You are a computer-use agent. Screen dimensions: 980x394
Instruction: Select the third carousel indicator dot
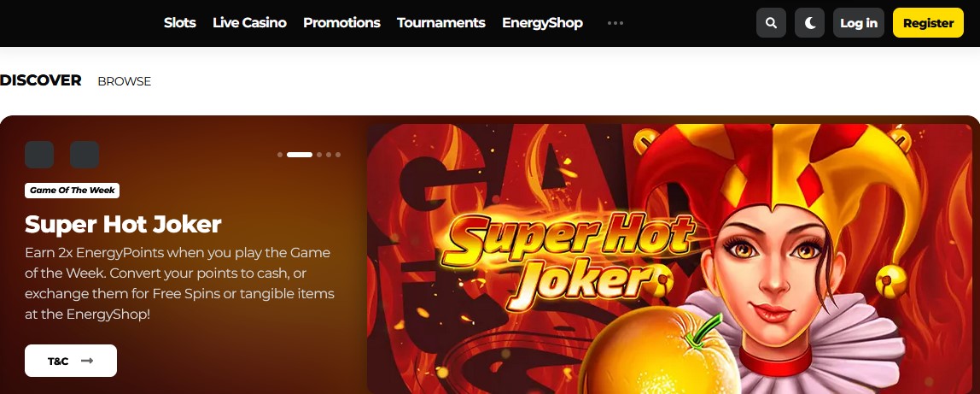pos(319,155)
